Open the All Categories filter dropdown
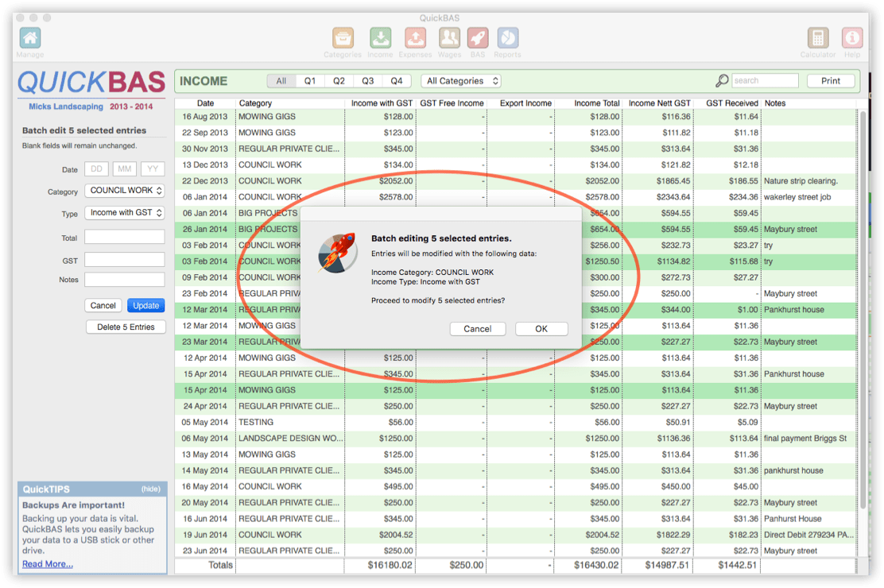The width and height of the screenshot is (884, 588). [460, 80]
